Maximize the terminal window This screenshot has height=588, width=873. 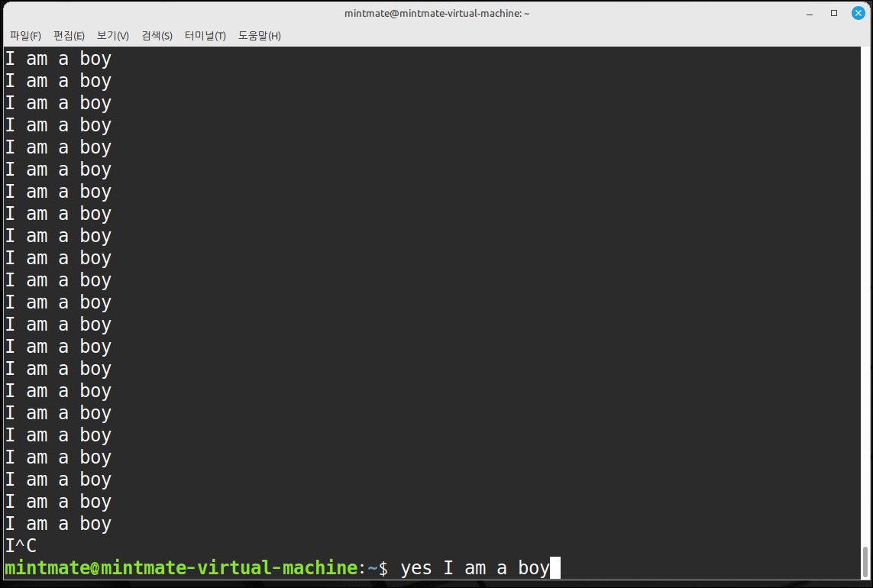[x=834, y=14]
